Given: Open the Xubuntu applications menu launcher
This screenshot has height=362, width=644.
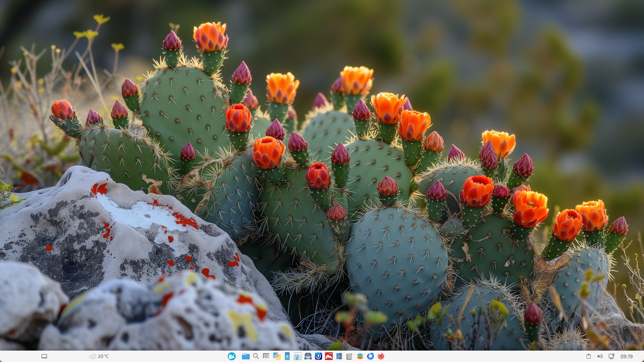Looking at the screenshot, I should point(232,356).
